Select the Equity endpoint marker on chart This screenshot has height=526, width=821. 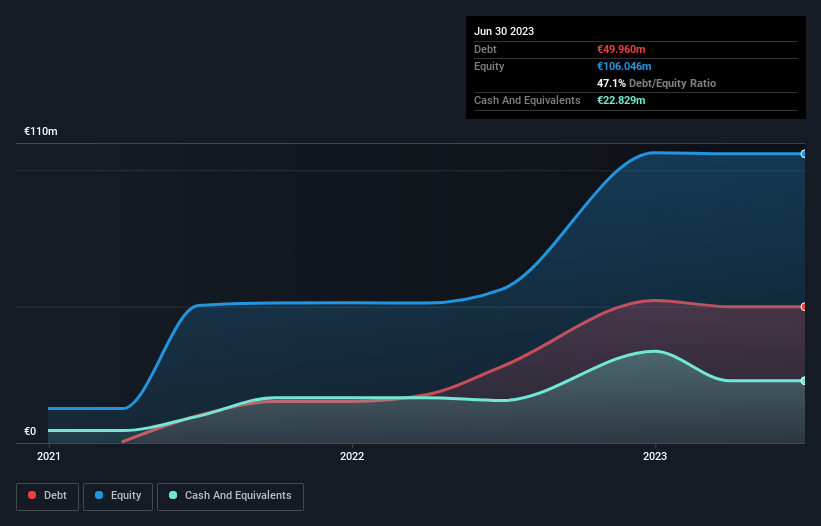804,154
